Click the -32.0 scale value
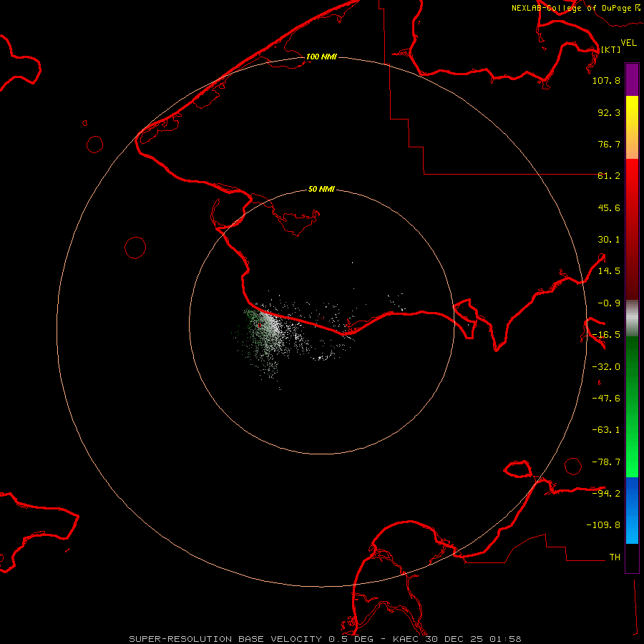Image resolution: width=644 pixels, height=644 pixels. (x=606, y=367)
